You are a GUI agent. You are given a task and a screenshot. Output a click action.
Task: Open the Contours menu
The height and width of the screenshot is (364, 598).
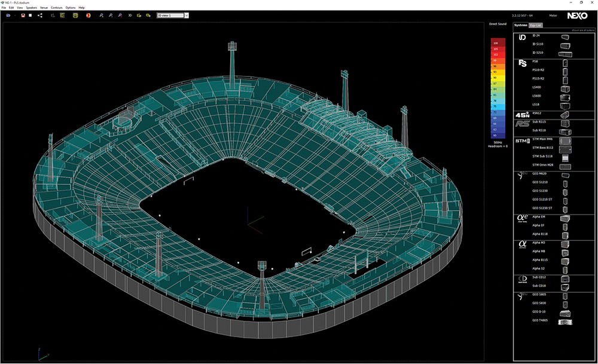click(56, 8)
